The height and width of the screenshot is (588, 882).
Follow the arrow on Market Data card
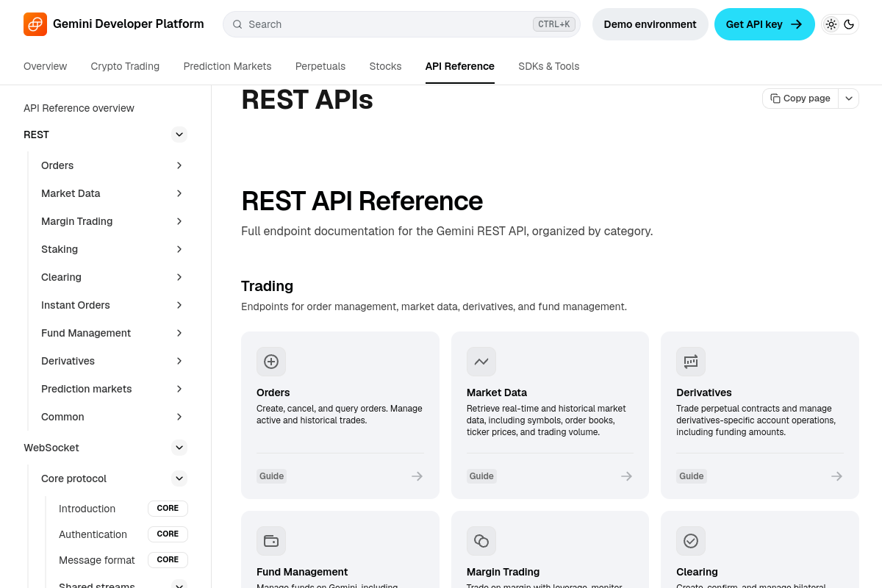(x=626, y=476)
